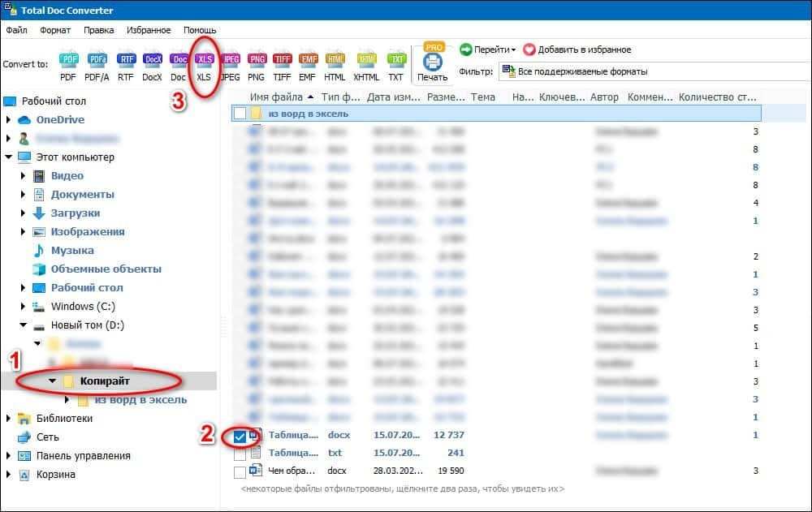Image resolution: width=812 pixels, height=512 pixels.
Task: Check the Таблица docx file checkbox
Action: [240, 435]
